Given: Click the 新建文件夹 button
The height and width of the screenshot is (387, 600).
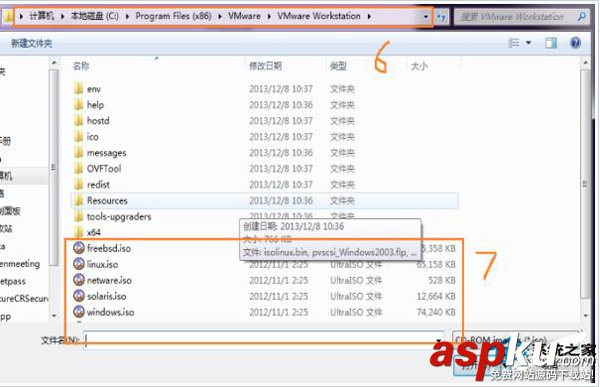Looking at the screenshot, I should pyautogui.click(x=32, y=43).
